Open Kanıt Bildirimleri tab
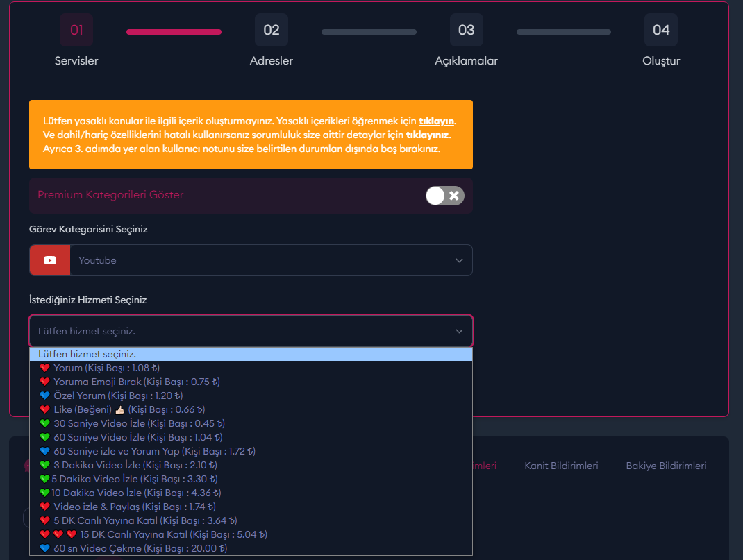This screenshot has width=743, height=560. click(561, 466)
